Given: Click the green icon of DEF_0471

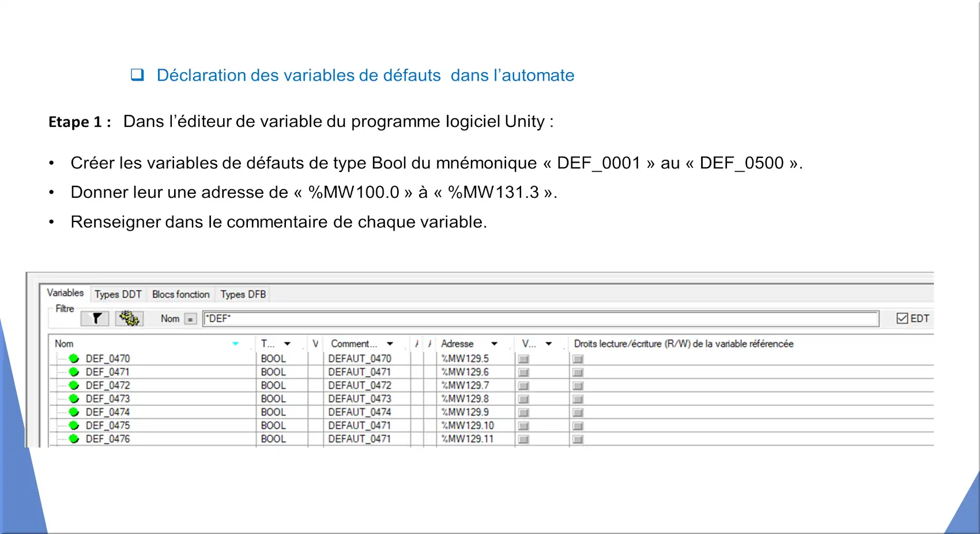Looking at the screenshot, I should click(74, 372).
